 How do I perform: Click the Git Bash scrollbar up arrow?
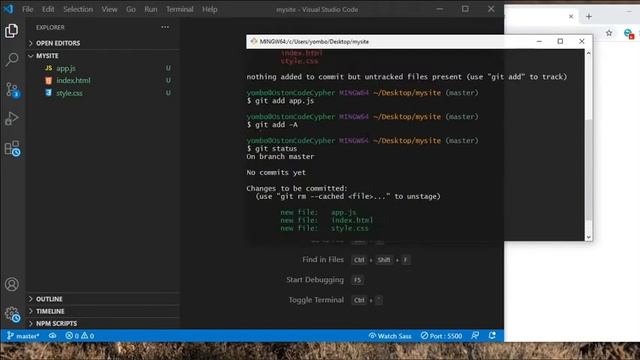[589, 53]
